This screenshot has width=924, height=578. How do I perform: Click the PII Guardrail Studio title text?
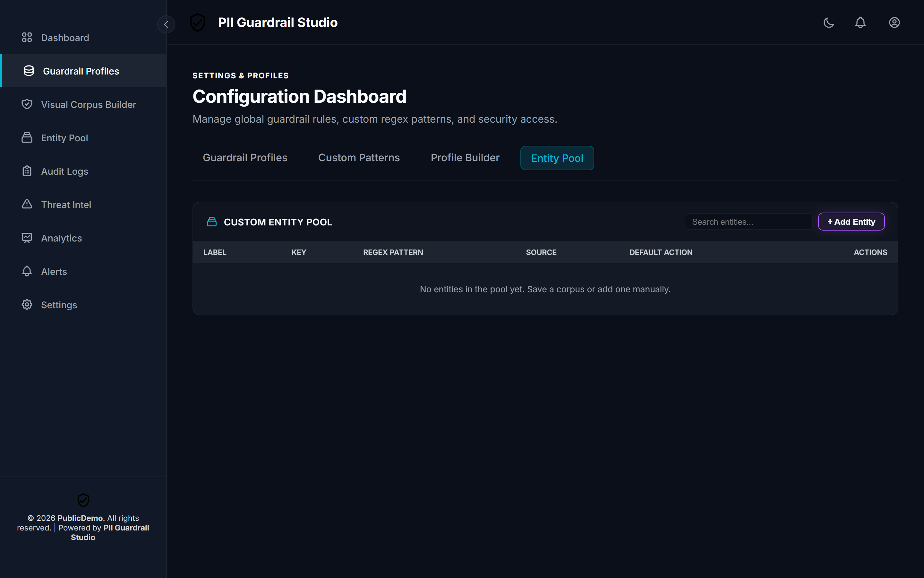point(278,22)
